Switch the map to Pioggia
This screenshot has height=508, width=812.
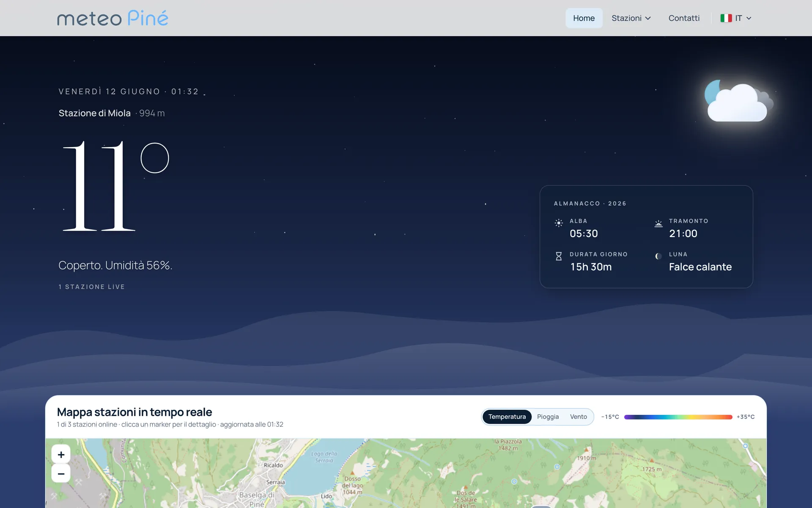point(548,417)
